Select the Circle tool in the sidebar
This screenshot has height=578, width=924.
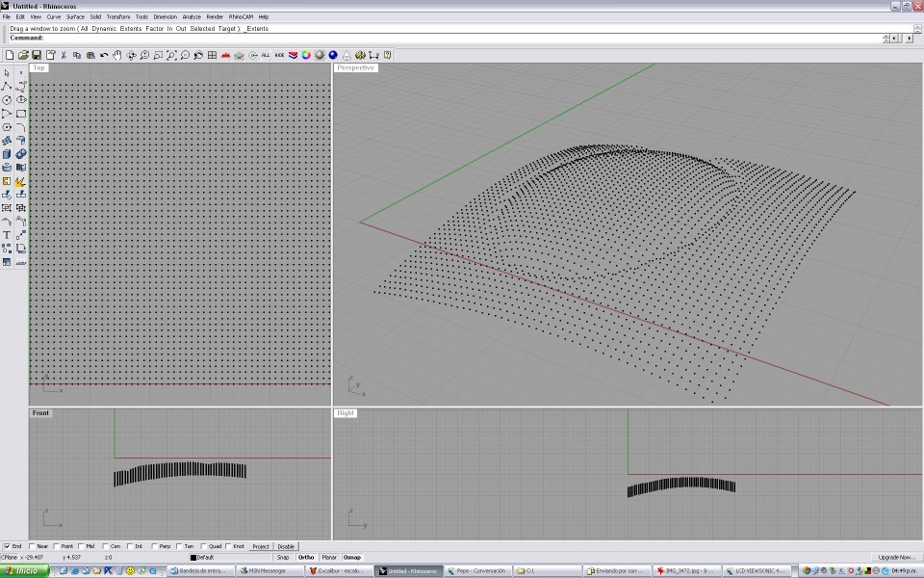[x=7, y=100]
